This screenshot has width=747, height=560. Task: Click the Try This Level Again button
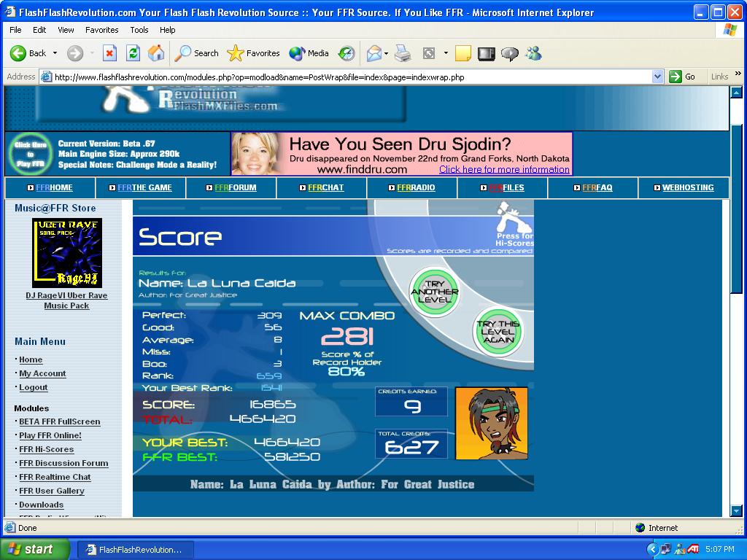tap(498, 332)
